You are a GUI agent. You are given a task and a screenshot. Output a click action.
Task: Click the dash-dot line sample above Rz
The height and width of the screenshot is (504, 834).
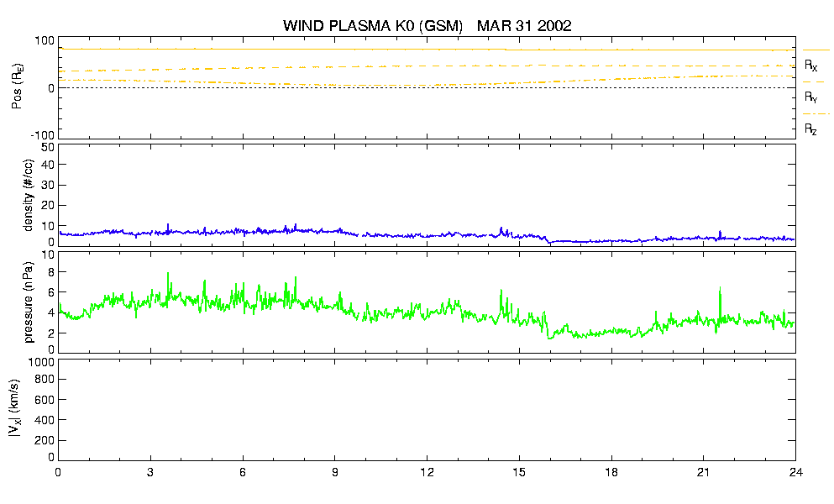(816, 114)
